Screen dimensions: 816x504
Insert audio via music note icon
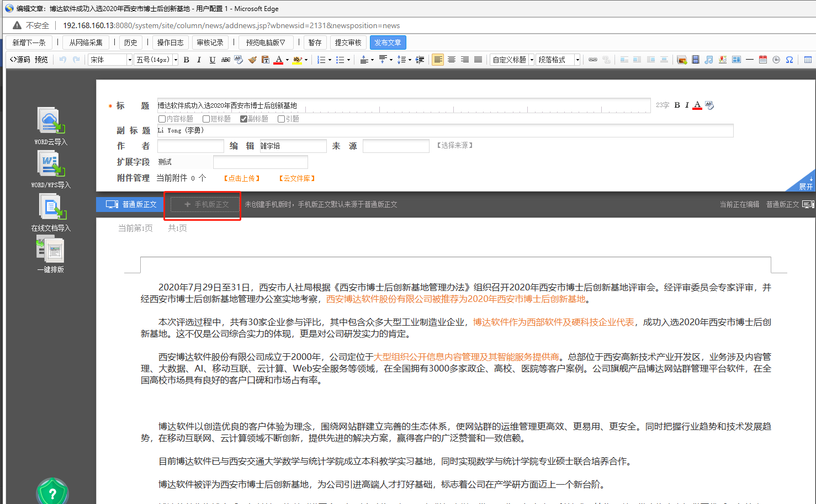[x=709, y=60]
